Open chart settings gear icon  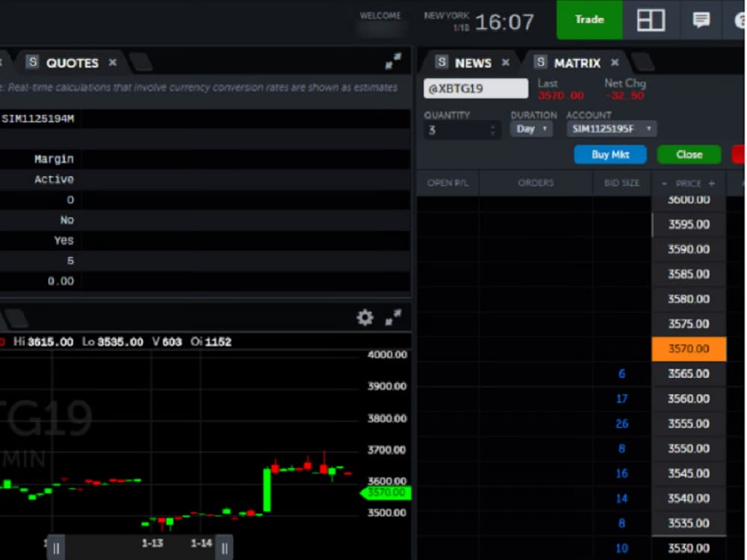[x=365, y=317]
